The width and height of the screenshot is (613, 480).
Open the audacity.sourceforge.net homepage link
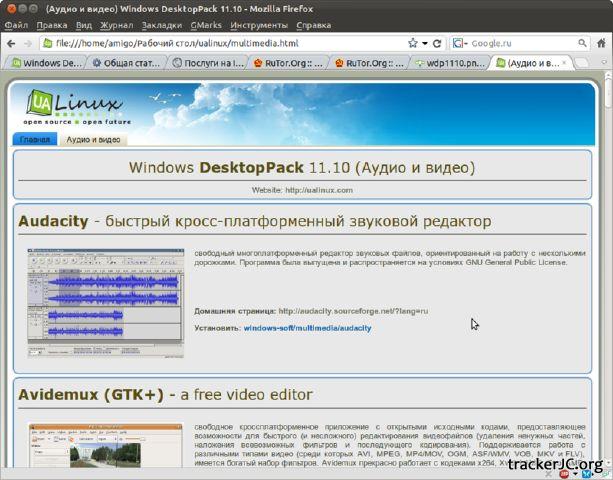point(352,311)
